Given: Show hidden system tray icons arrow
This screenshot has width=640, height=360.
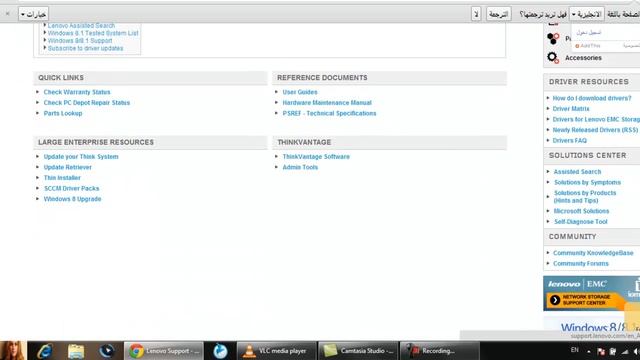Looking at the screenshot, I should [589, 351].
